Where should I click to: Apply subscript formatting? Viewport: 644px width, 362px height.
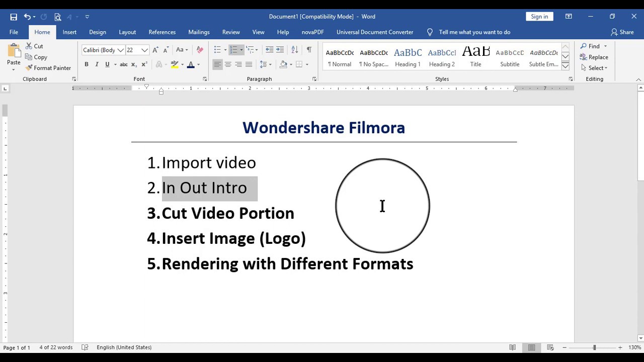click(x=134, y=64)
